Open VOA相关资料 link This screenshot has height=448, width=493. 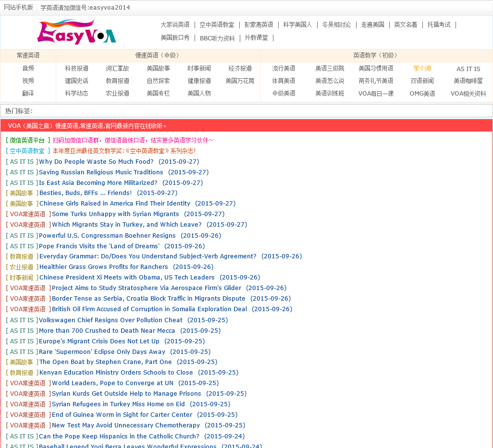point(468,94)
